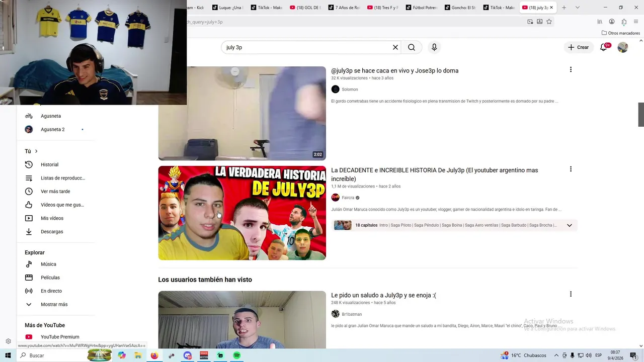
Task: Open Firefox account icon in toolbar
Action: click(612, 22)
